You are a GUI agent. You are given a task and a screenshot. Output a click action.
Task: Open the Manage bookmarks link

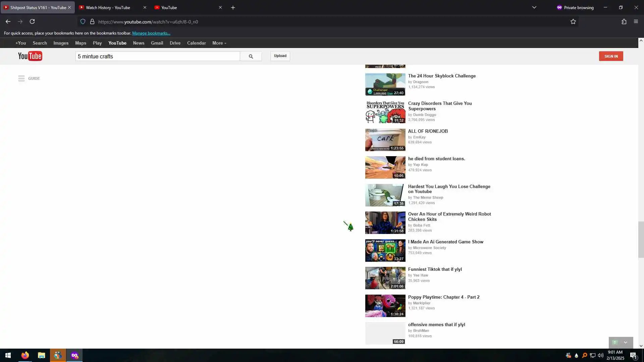[x=151, y=33]
